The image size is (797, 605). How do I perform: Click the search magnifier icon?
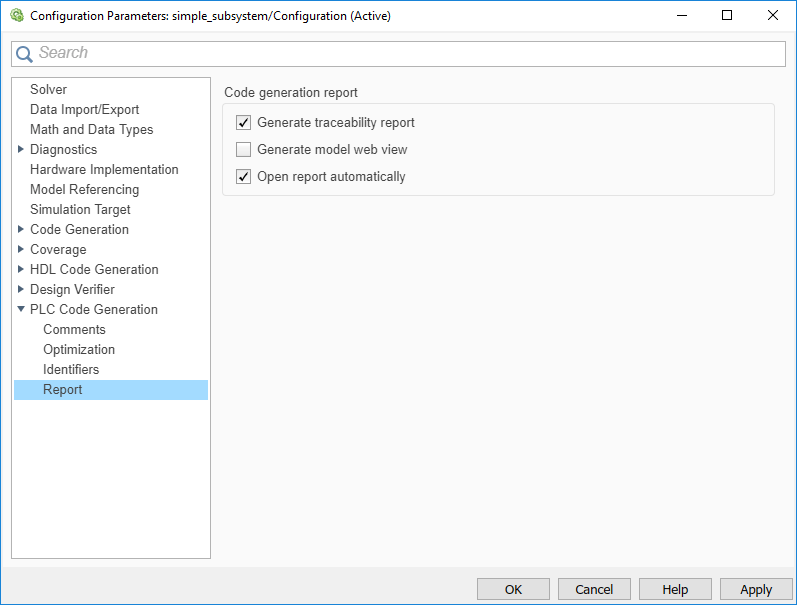24,54
